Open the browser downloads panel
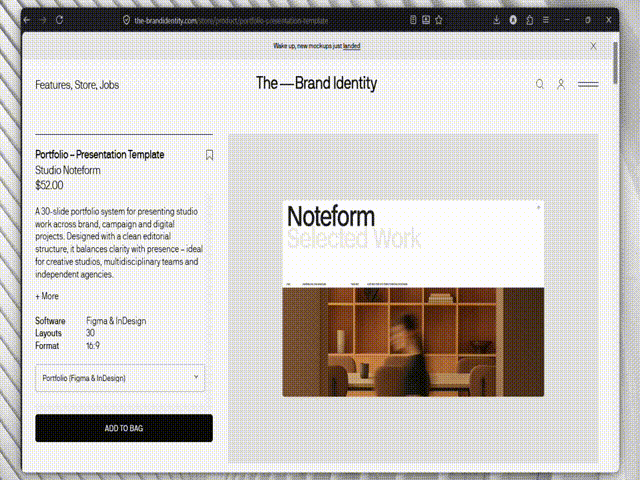 pos(496,20)
